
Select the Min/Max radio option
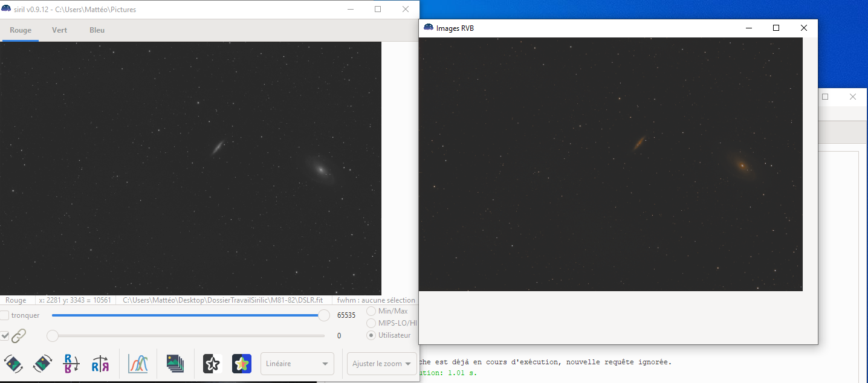pos(372,311)
